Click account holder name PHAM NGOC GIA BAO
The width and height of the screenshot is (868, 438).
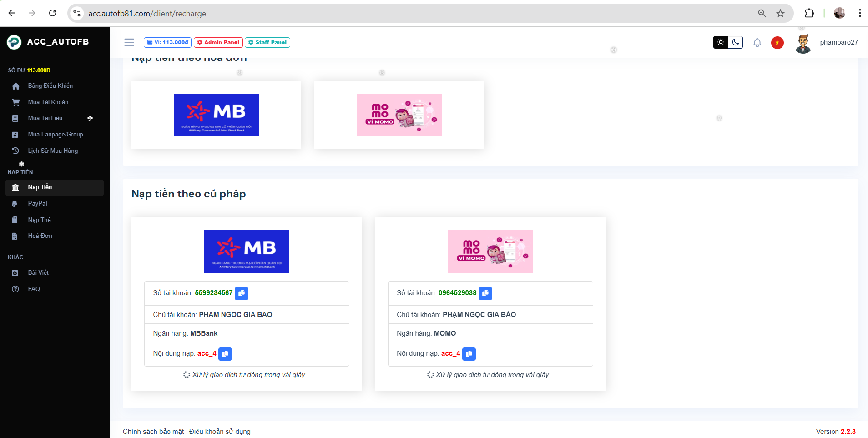[x=236, y=315]
